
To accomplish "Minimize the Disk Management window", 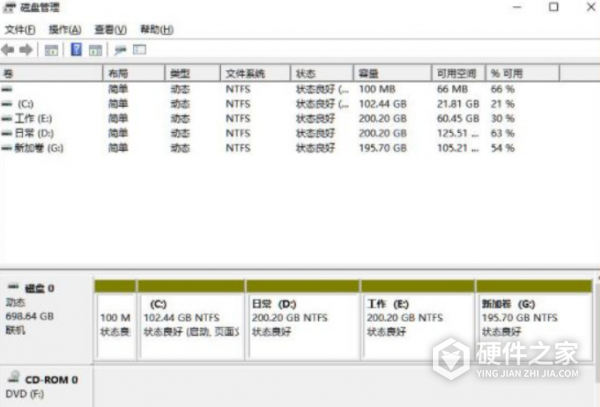I will (x=517, y=7).
